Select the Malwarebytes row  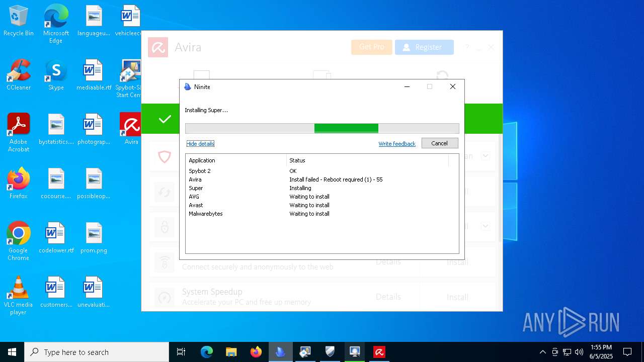click(322, 214)
